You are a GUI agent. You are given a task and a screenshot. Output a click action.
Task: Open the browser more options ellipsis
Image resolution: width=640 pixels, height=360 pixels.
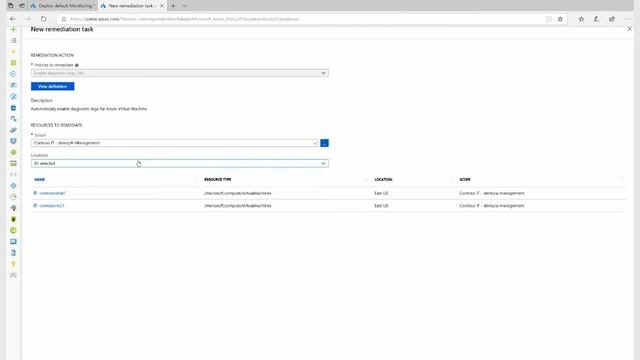[x=627, y=19]
